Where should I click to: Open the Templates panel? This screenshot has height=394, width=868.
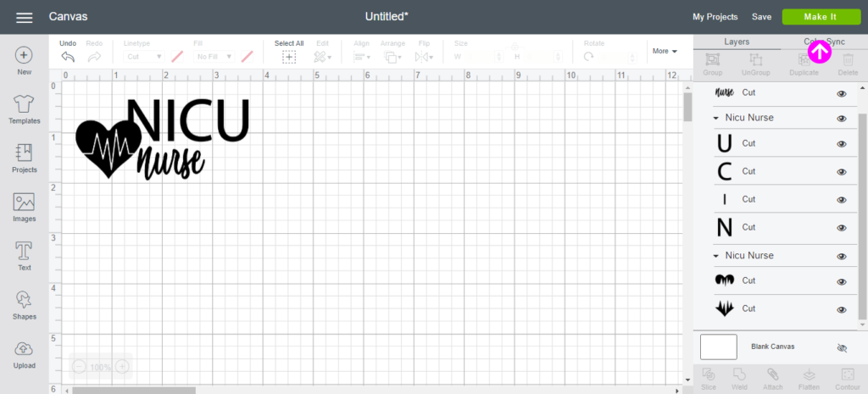pos(24,105)
